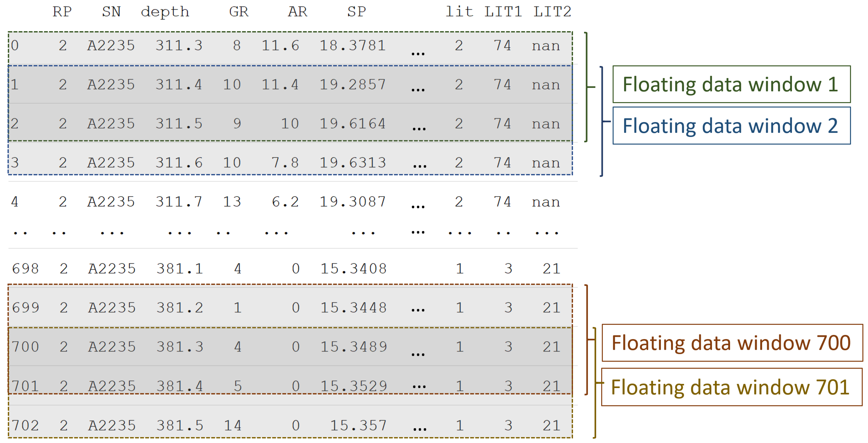Click the row index 698
Screen dimensions: 868x443
[25, 269]
